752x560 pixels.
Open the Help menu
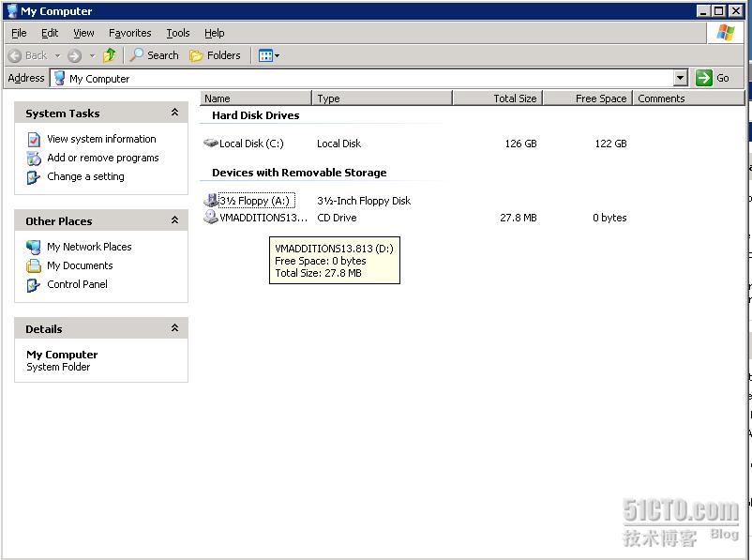(215, 33)
